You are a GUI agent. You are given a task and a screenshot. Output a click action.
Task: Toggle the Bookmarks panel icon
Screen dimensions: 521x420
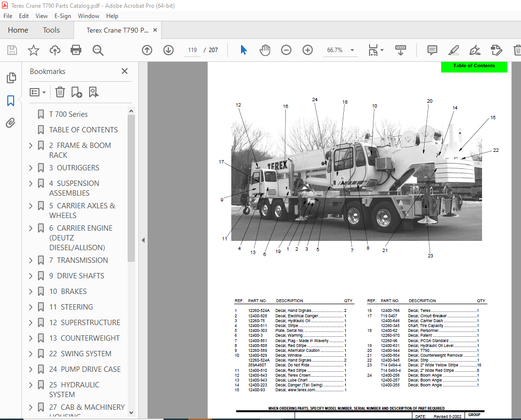11,101
